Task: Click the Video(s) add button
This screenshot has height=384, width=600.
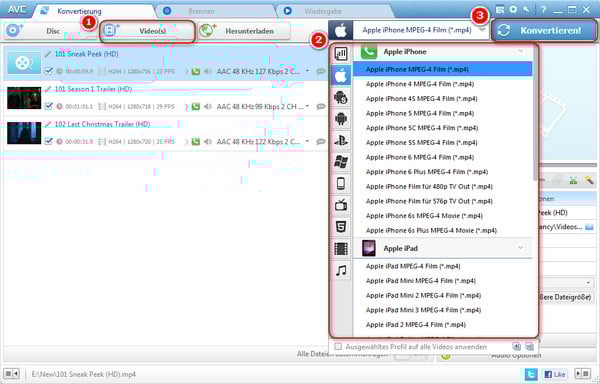Action: tap(148, 31)
